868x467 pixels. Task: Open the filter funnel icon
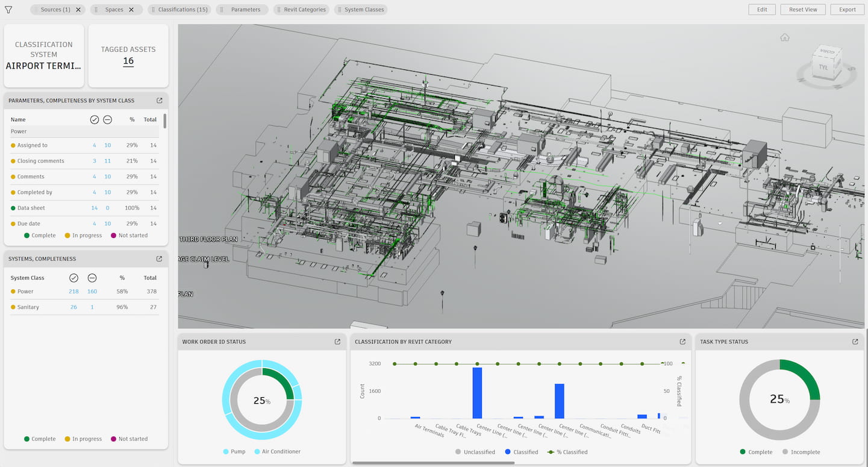8,10
